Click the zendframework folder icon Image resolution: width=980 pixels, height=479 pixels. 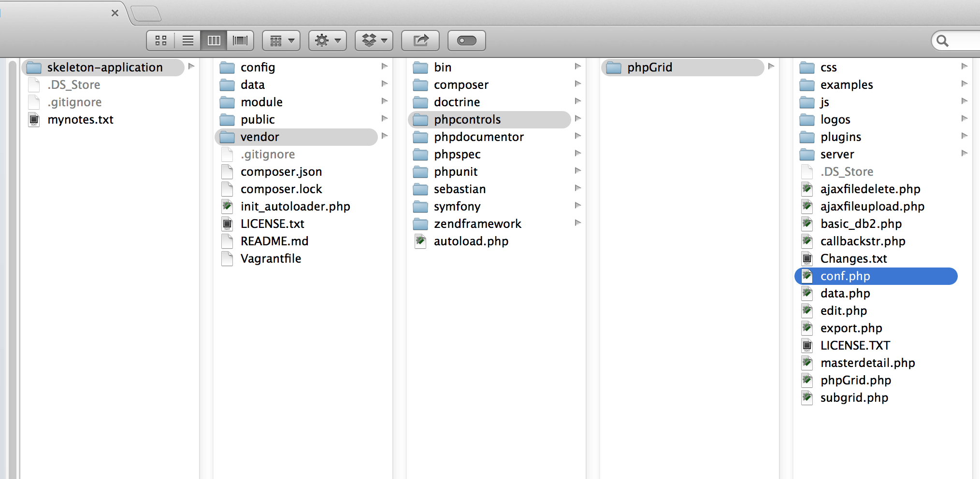(x=420, y=224)
